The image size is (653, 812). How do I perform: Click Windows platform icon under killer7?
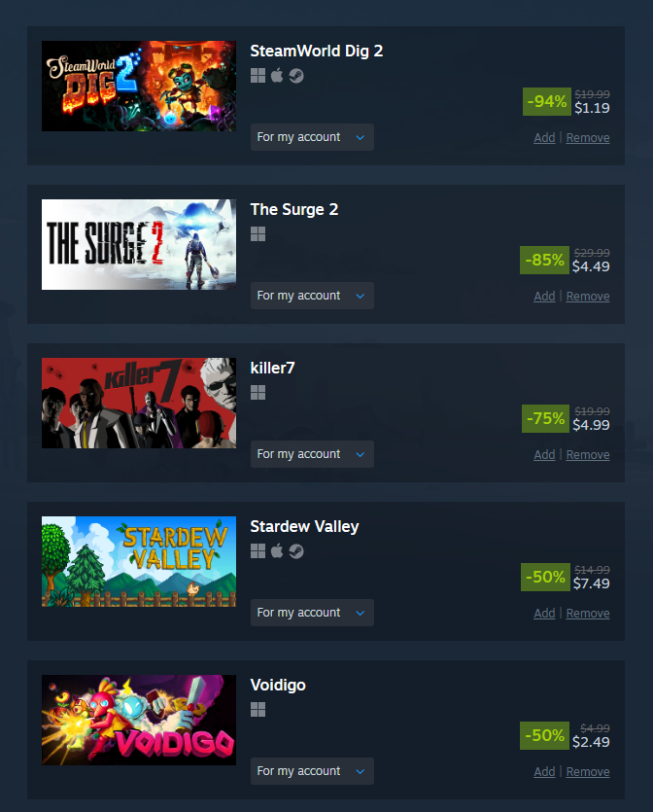click(x=258, y=393)
